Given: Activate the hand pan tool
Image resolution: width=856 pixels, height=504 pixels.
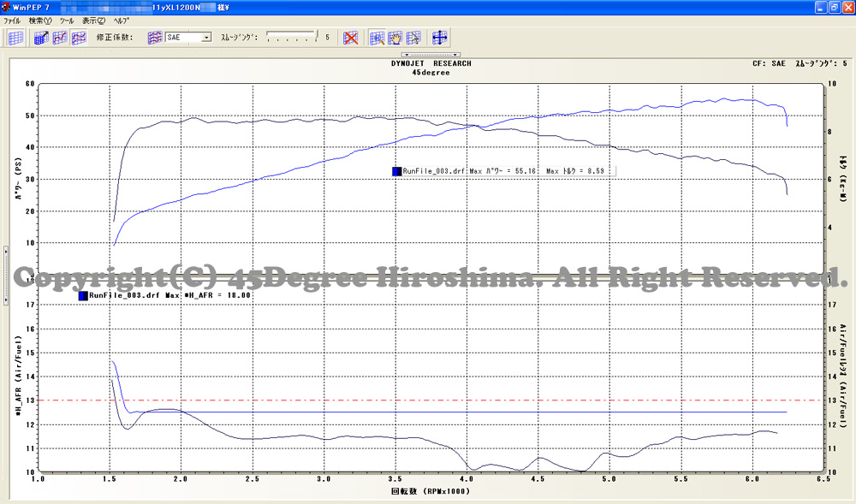Looking at the screenshot, I should coord(395,38).
